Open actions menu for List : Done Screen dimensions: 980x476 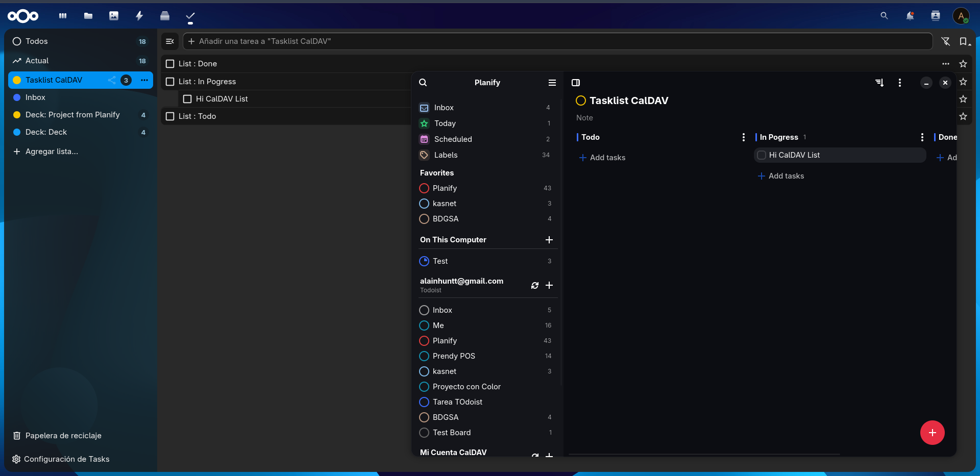coord(946,64)
